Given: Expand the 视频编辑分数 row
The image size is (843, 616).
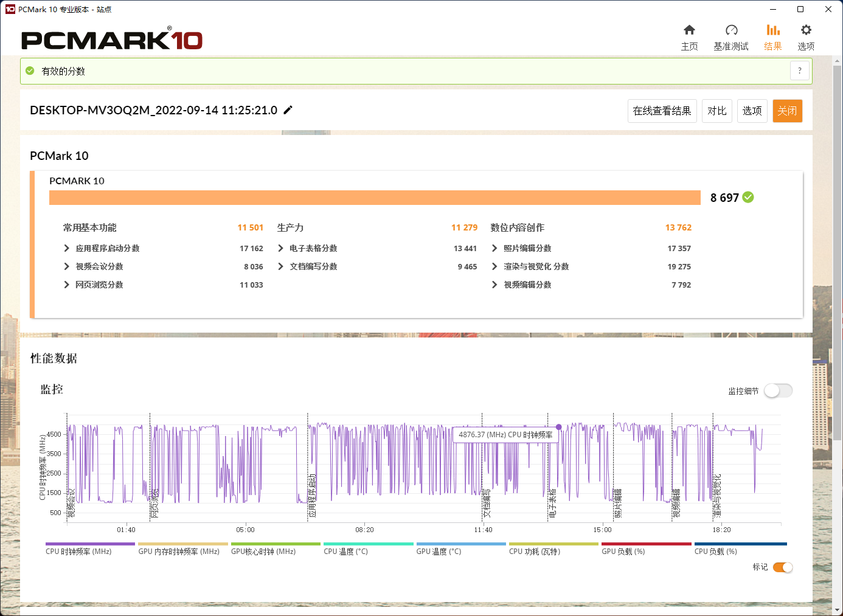Looking at the screenshot, I should tap(494, 285).
